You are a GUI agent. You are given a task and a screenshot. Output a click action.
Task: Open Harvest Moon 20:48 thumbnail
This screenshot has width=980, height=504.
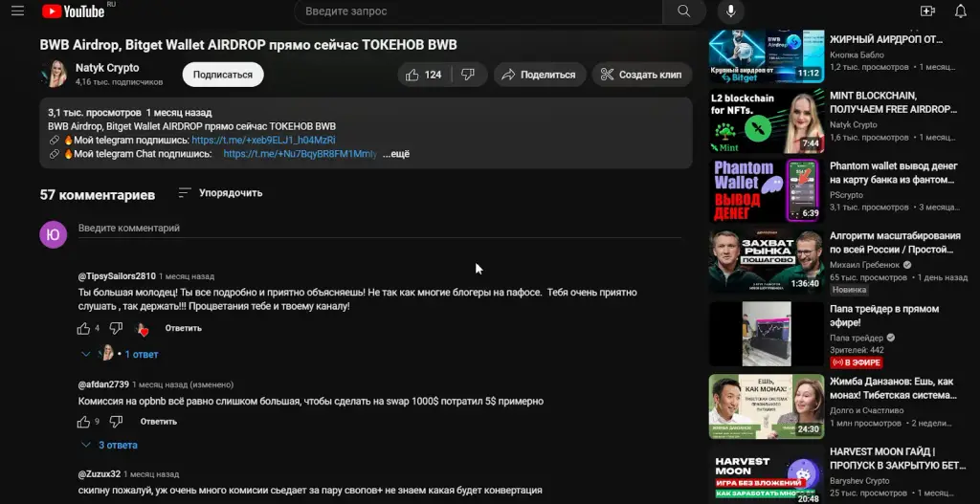(767, 474)
